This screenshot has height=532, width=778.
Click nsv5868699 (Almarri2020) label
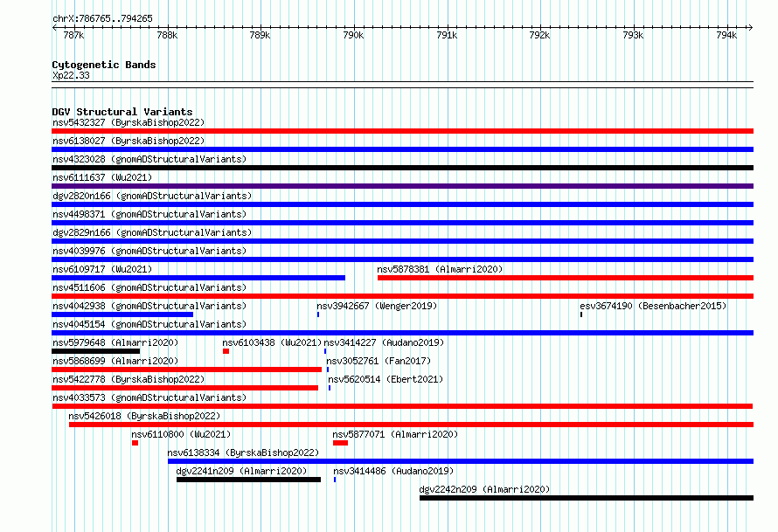coord(115,361)
